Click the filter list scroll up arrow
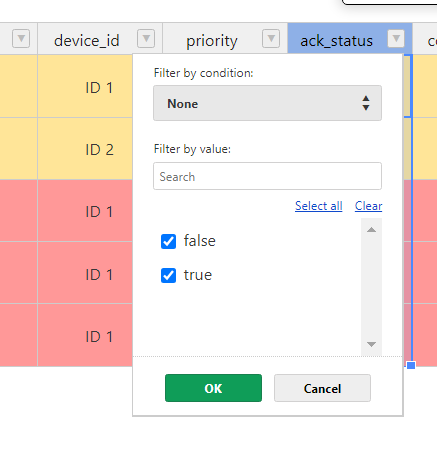The image size is (437, 462). (371, 230)
